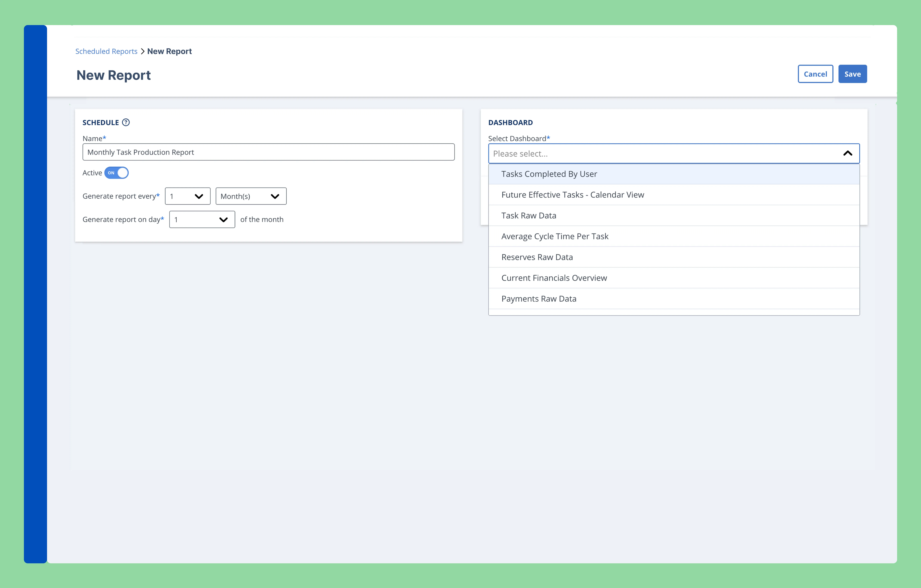Click into the report Name field
Screen dimensions: 921x588
click(x=268, y=152)
